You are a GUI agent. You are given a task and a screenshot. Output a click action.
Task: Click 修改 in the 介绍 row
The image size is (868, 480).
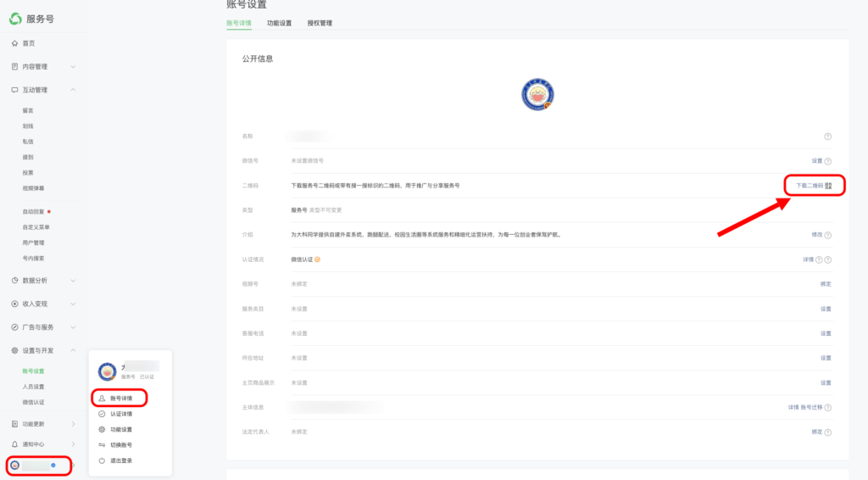[x=817, y=235]
